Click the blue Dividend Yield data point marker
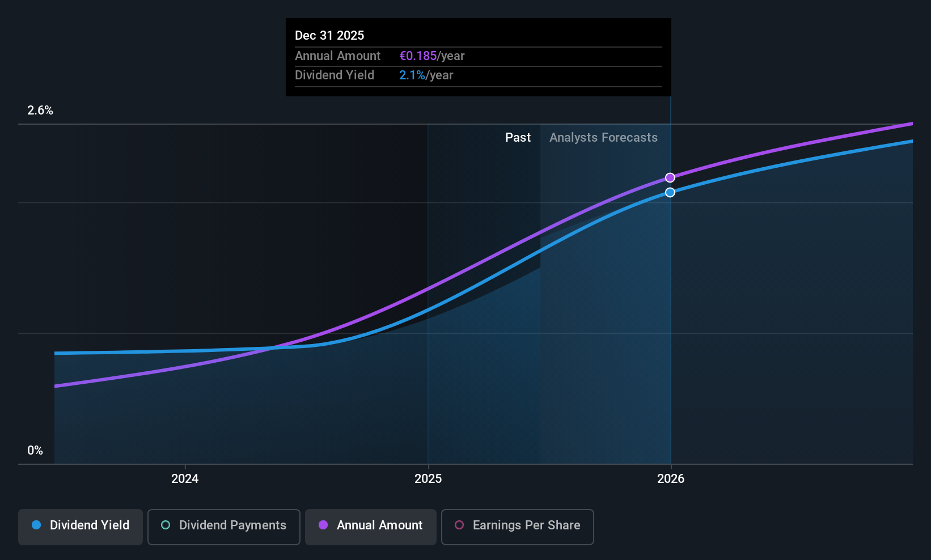 [670, 193]
